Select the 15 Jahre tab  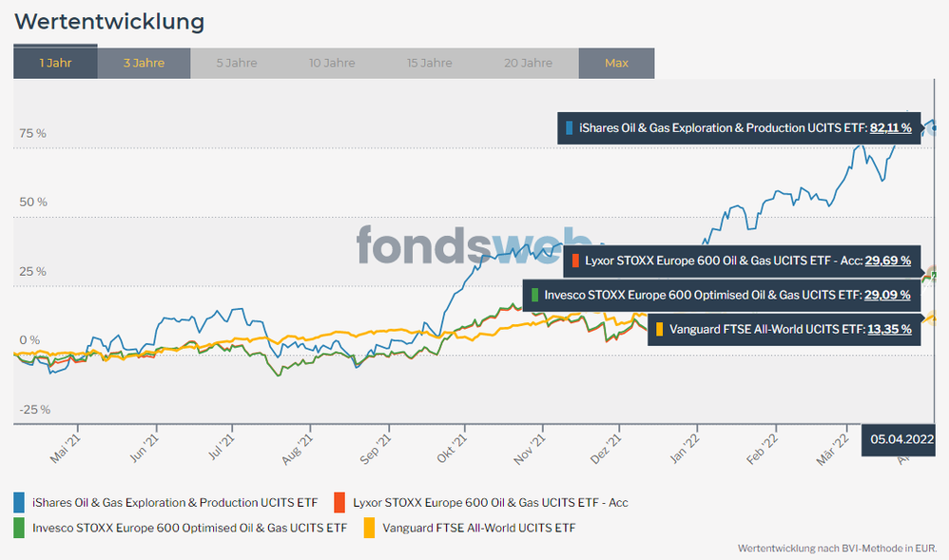(430, 64)
